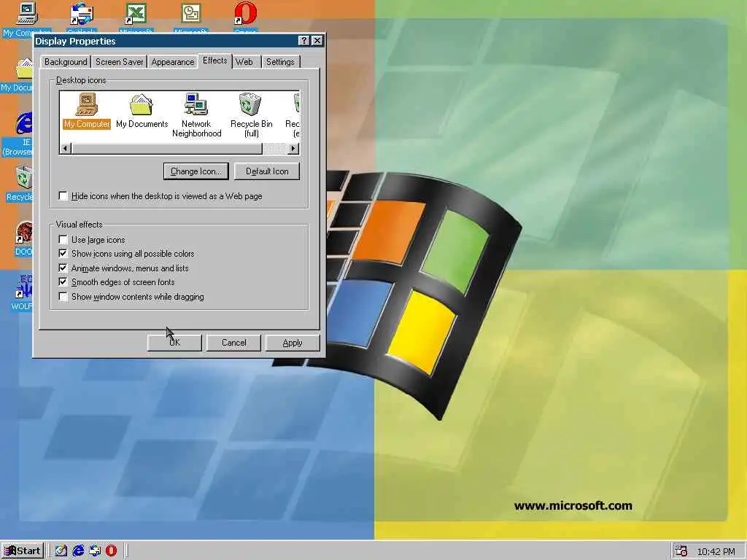Switch to the Background tab
The image size is (747, 560).
(x=66, y=62)
